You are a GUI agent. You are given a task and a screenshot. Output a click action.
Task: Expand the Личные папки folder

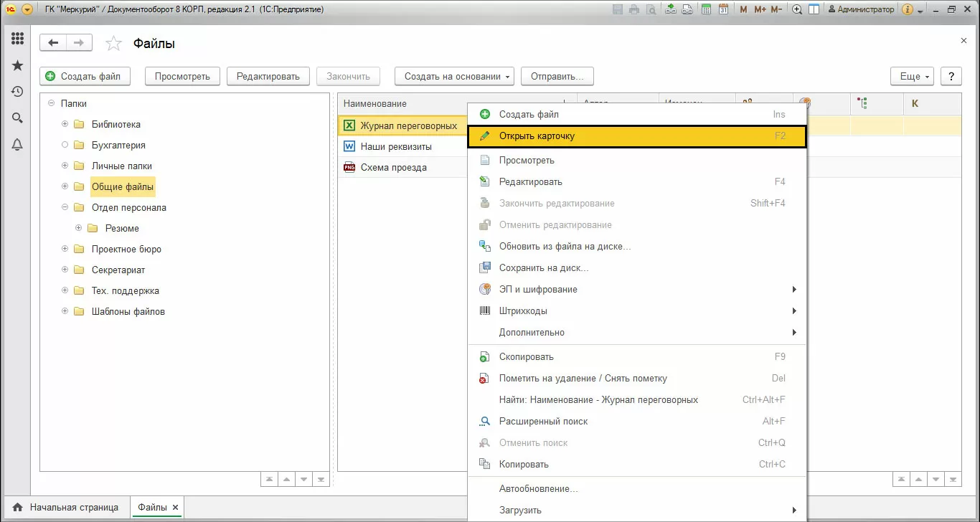(x=65, y=166)
